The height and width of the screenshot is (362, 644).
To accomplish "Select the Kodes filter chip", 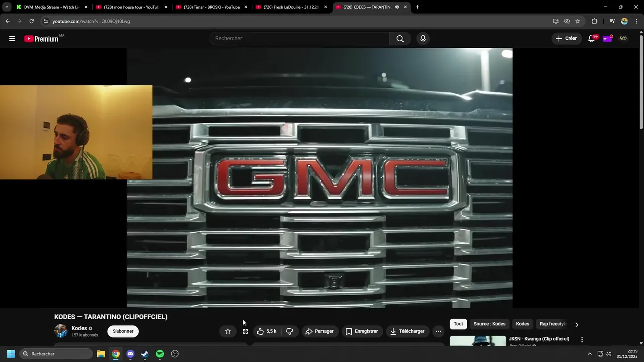I will tap(523, 324).
